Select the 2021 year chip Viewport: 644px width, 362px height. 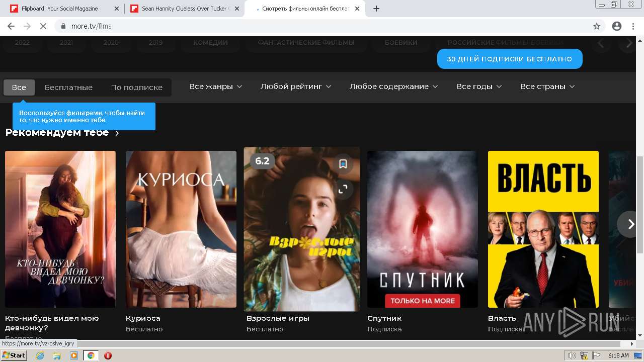(x=66, y=43)
